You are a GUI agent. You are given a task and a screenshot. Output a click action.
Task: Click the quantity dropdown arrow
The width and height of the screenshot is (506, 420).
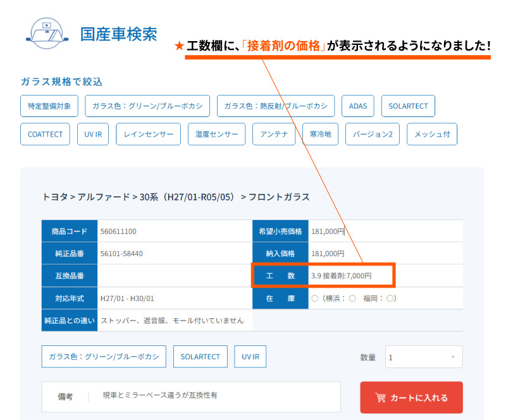[453, 357]
